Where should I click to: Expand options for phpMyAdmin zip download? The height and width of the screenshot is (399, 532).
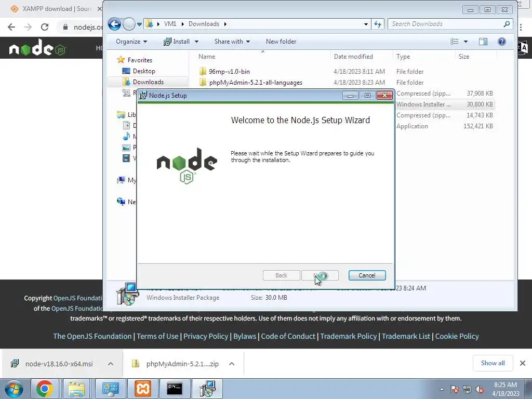(x=232, y=364)
